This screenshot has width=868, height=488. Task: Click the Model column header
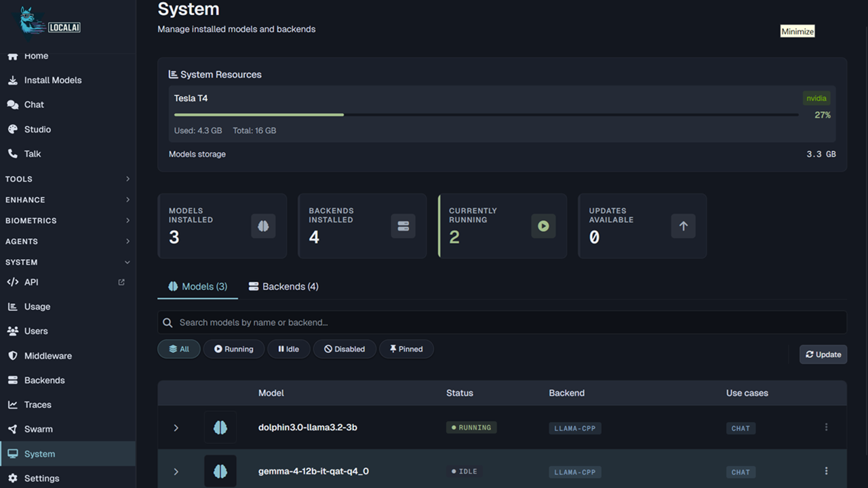pos(271,393)
